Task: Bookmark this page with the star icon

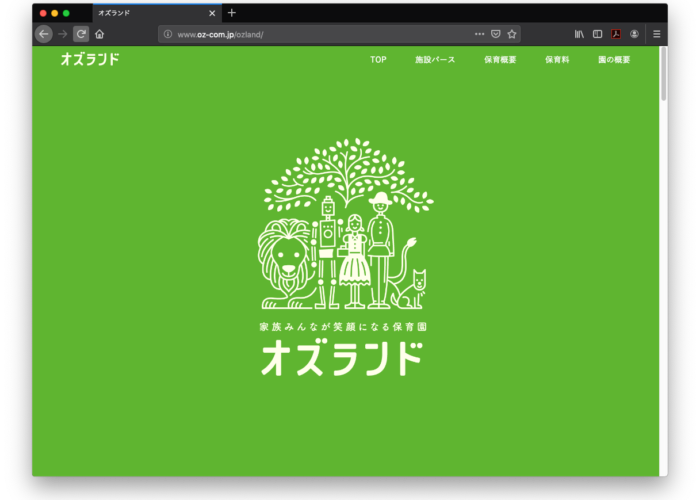Action: [512, 34]
